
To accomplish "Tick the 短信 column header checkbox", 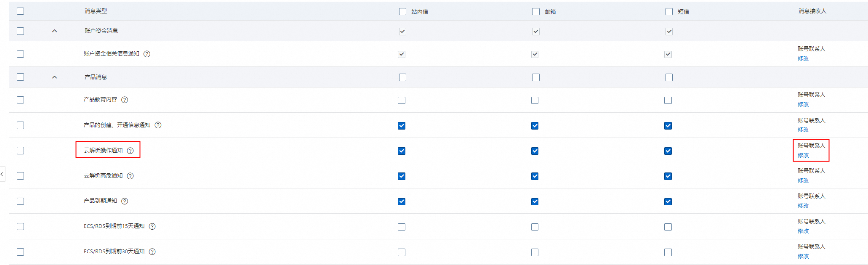I will tap(669, 11).
